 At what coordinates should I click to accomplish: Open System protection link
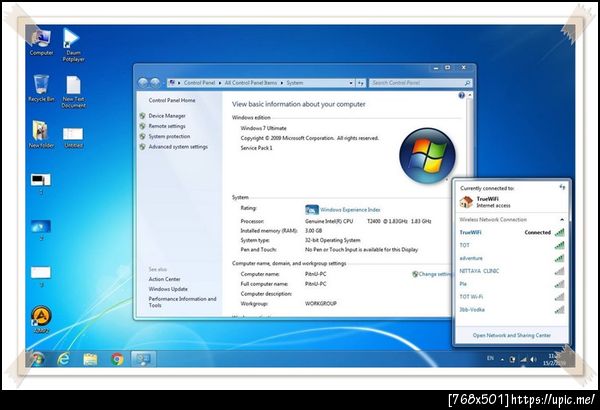(x=169, y=136)
